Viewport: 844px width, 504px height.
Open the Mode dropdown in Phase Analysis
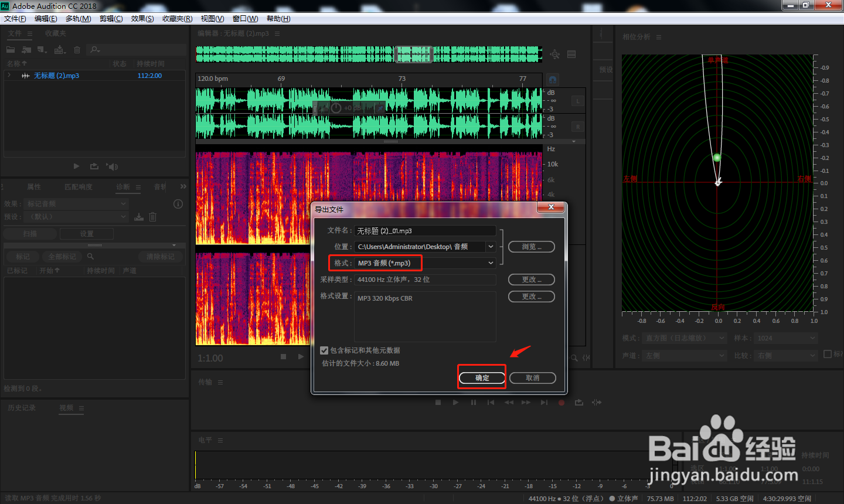685,338
